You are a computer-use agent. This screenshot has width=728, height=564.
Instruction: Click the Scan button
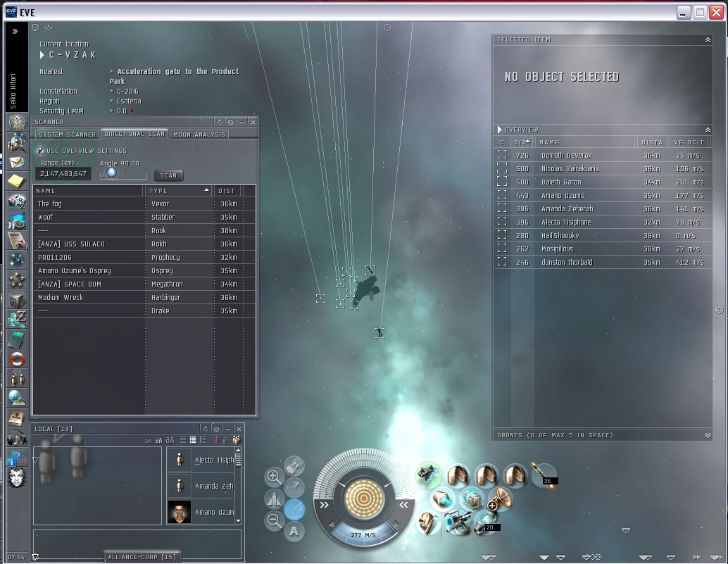click(168, 175)
